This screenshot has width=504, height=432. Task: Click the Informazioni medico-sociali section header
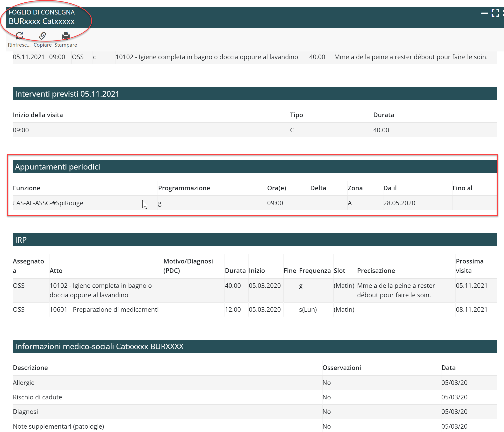point(99,346)
